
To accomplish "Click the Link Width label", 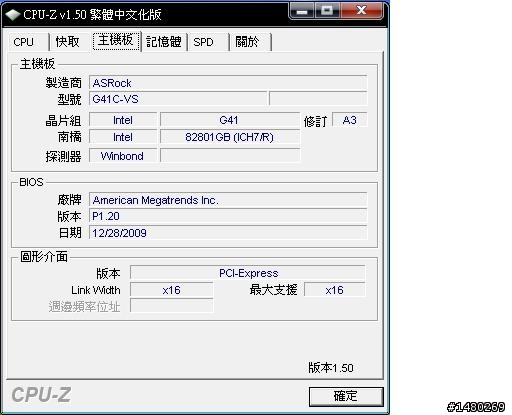I will pos(96,290).
